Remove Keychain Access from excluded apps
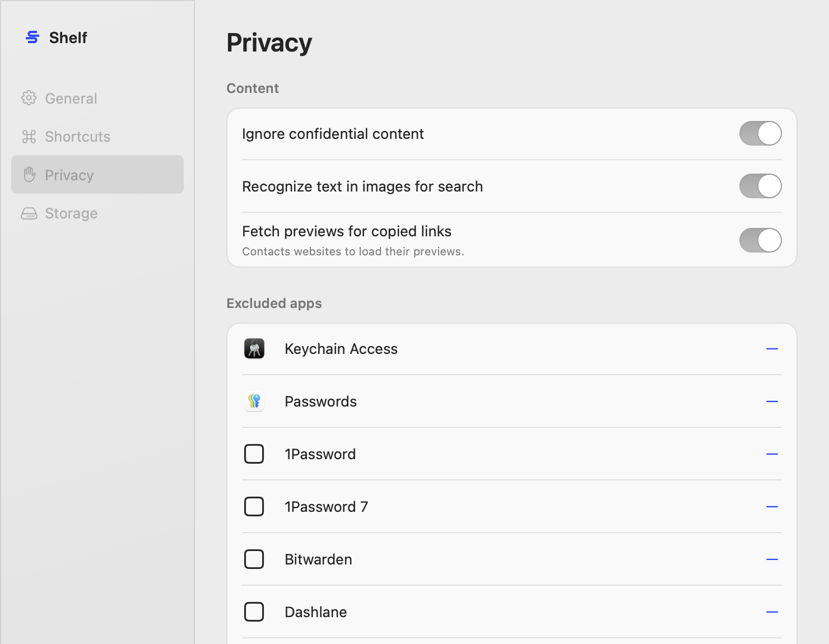The width and height of the screenshot is (829, 644). click(772, 349)
